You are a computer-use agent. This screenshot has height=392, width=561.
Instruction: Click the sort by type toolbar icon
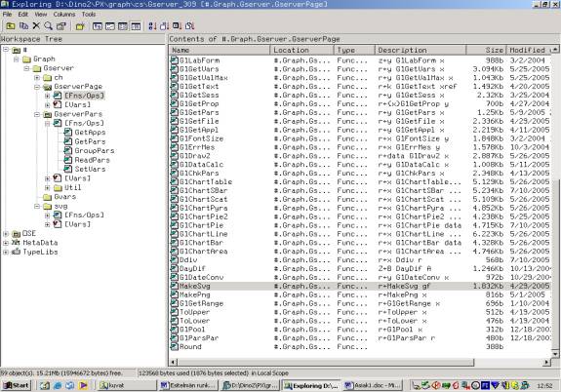(165, 25)
